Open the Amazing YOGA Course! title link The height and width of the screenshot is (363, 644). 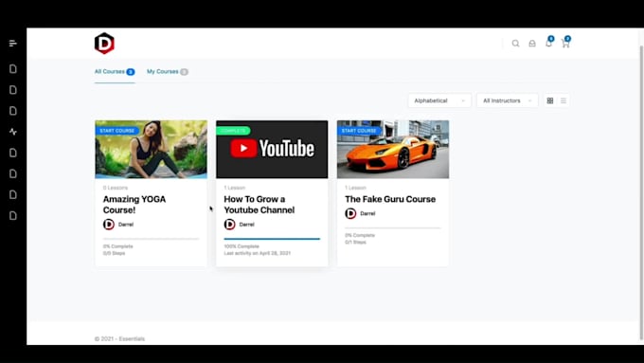[134, 205]
